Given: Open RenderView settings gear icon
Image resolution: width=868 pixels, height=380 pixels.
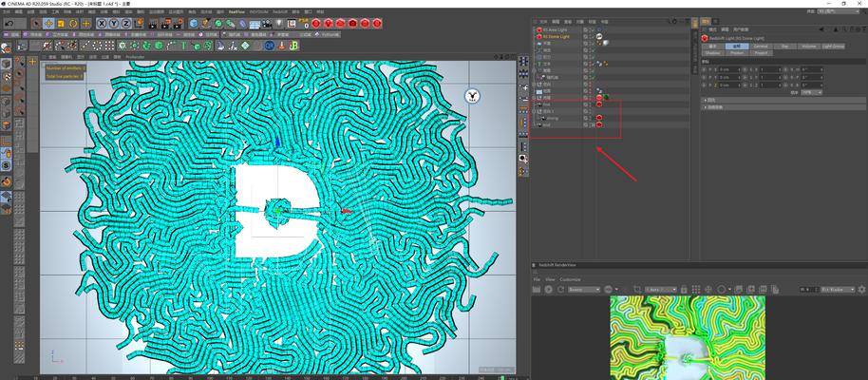Looking at the screenshot, I should click(x=862, y=290).
